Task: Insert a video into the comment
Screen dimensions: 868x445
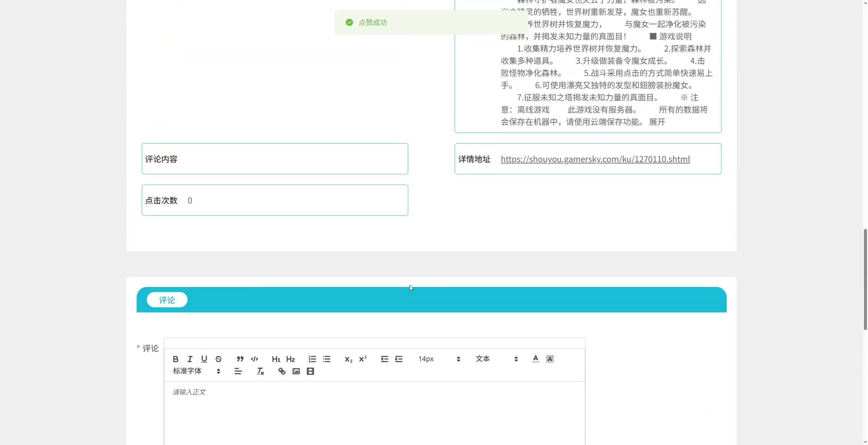Action: (x=310, y=371)
